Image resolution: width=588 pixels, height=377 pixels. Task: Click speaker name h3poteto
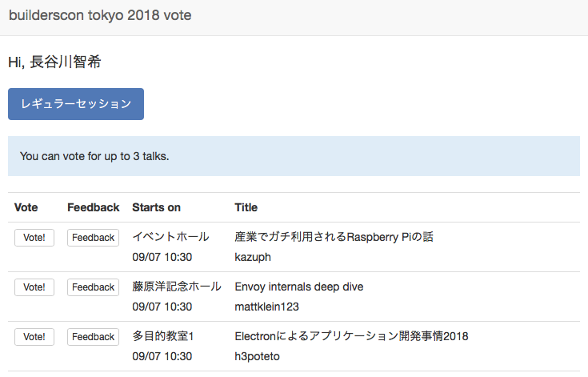coord(258,356)
